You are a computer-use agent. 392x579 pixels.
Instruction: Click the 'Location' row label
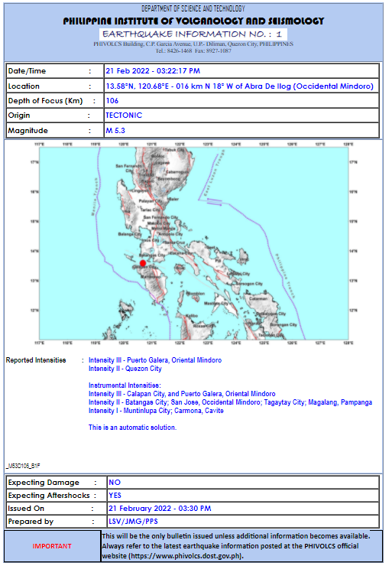pyautogui.click(x=24, y=86)
